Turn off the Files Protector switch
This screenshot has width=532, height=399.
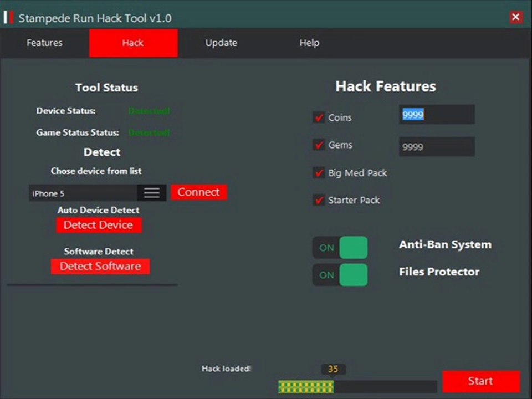coord(340,275)
